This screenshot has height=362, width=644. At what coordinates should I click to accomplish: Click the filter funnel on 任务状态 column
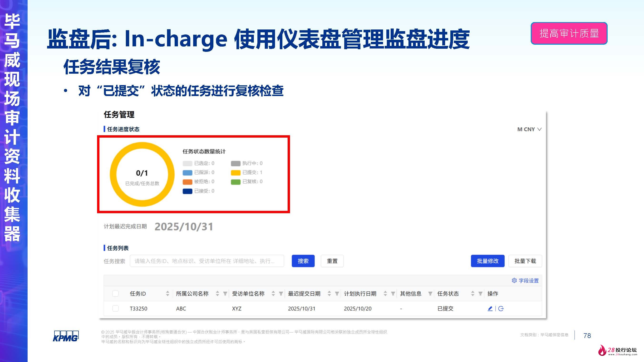click(481, 294)
